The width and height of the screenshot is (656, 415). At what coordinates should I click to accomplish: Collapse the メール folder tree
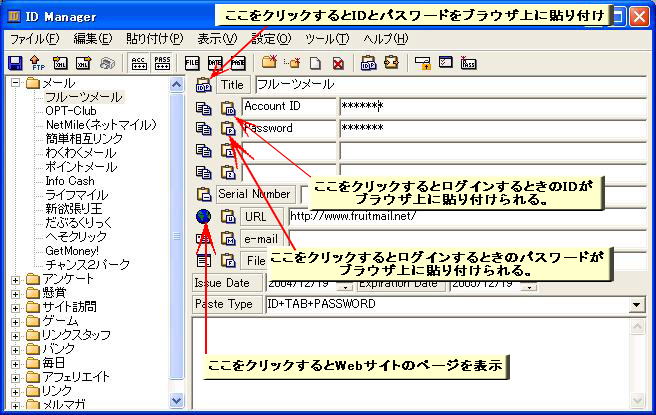point(15,83)
